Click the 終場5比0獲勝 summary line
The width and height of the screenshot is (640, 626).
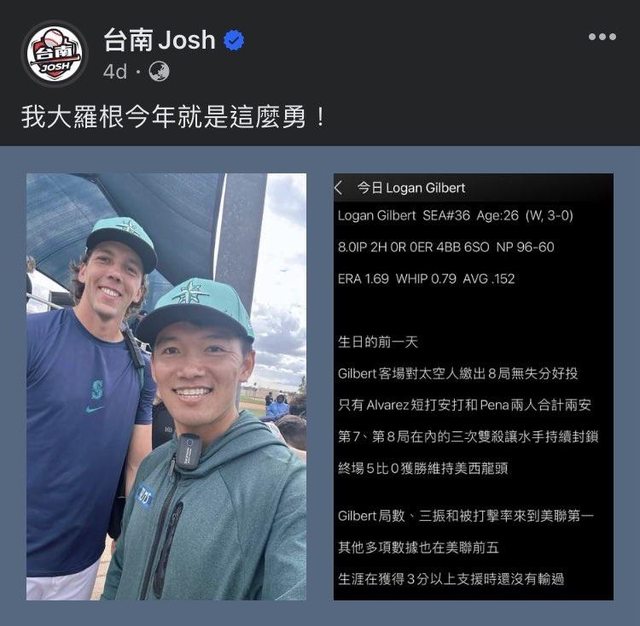(422, 468)
